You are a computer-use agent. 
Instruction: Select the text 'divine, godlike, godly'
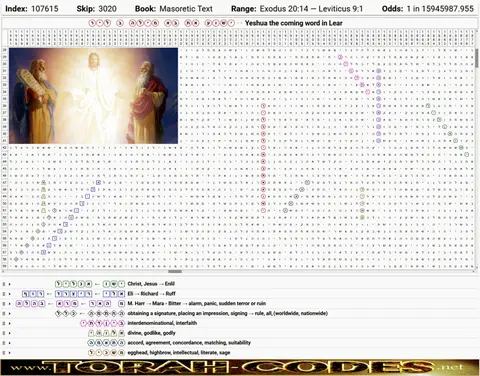[x=151, y=333]
